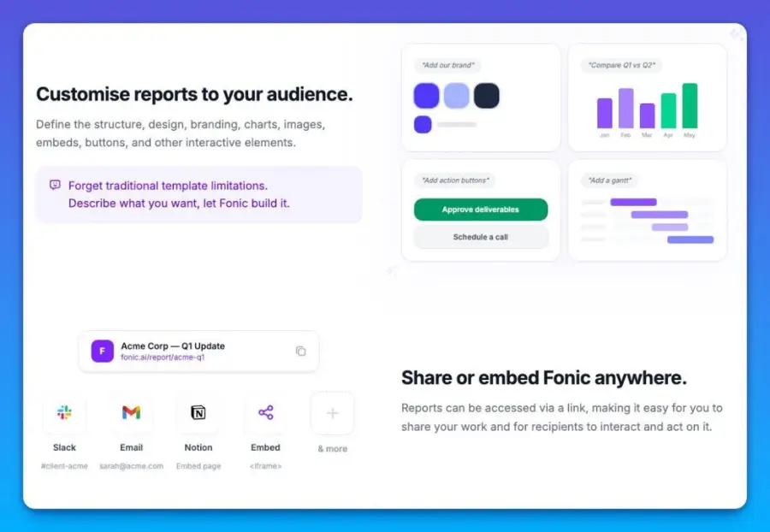This screenshot has height=532, width=770.
Task: Click the bottom blue gantt bar
Action: 690,239
